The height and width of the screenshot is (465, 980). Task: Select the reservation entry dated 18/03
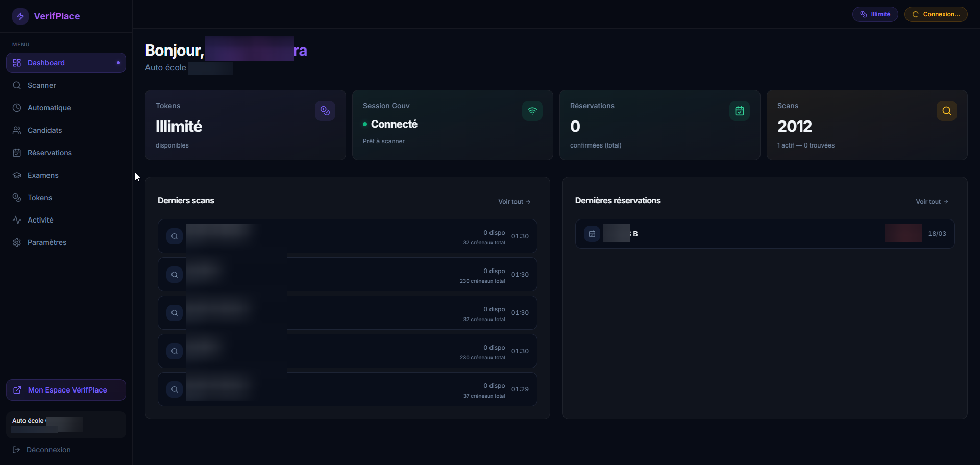(766, 233)
